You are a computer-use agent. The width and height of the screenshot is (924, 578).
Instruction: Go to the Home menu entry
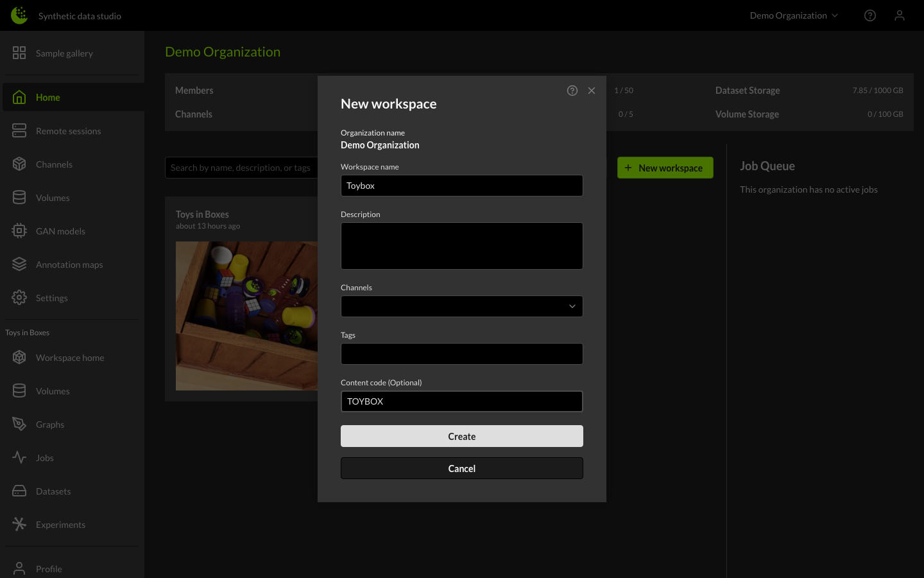pos(48,97)
